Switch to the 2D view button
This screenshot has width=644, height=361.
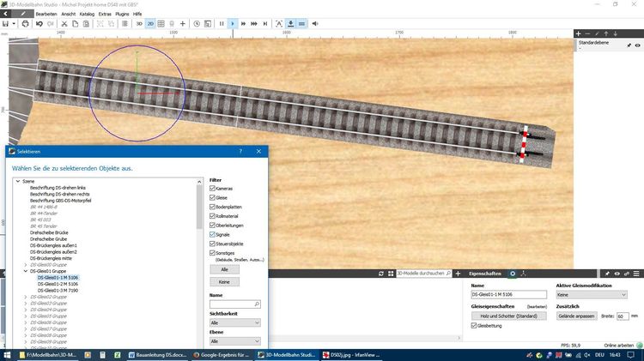pos(150,24)
